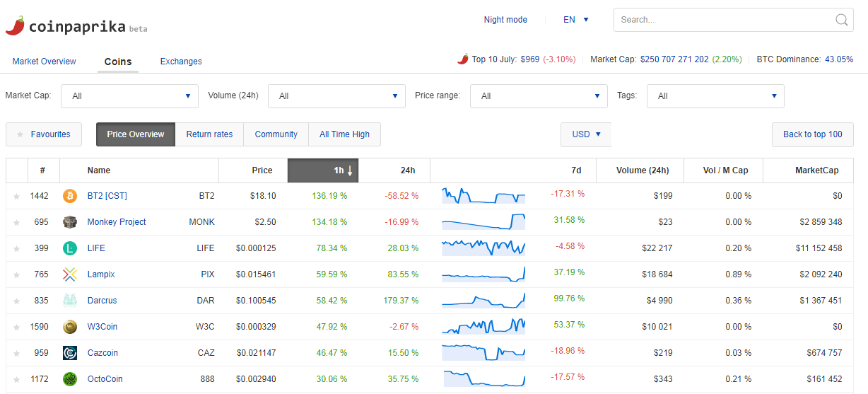Click the OctoCoin green icon

69,379
